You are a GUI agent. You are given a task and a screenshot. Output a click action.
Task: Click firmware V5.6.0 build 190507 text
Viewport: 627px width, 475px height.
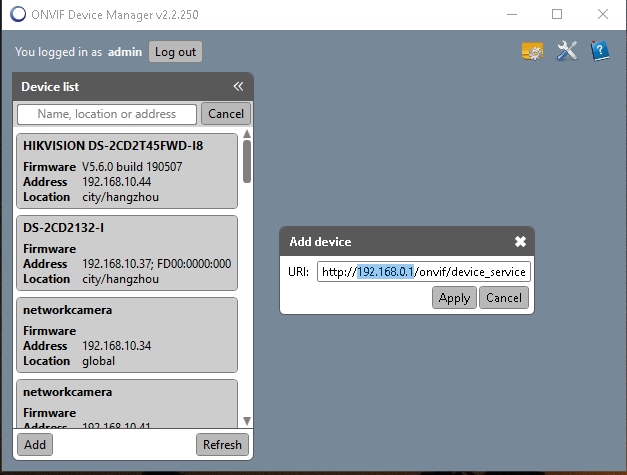[132, 167]
